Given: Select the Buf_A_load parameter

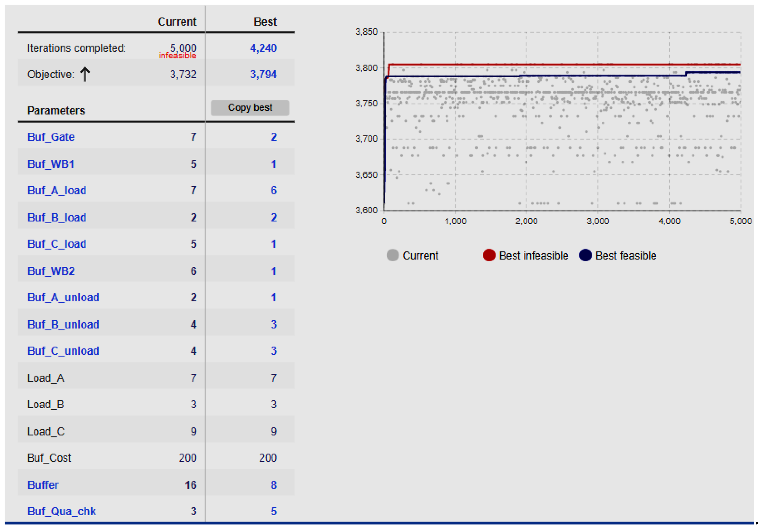Looking at the screenshot, I should (57, 190).
